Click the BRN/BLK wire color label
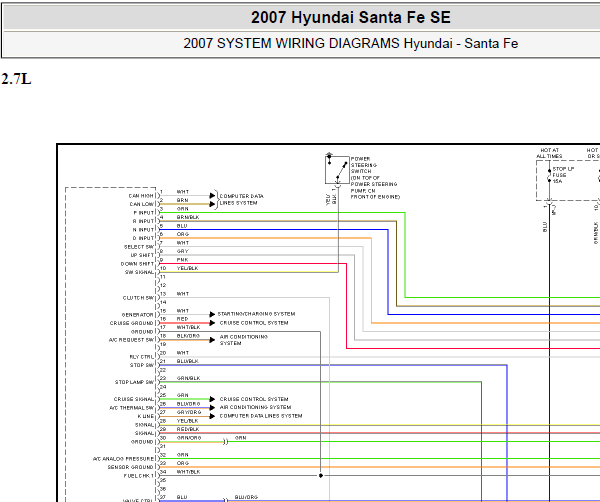Image resolution: width=600 pixels, height=502 pixels. pos(188,217)
